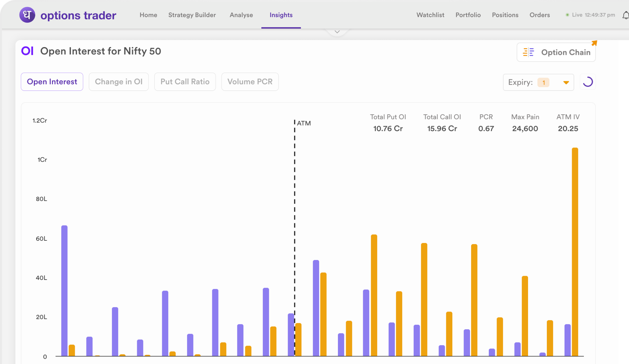This screenshot has height=364, width=629.
Task: Click the green Live status dot
Action: click(567, 15)
